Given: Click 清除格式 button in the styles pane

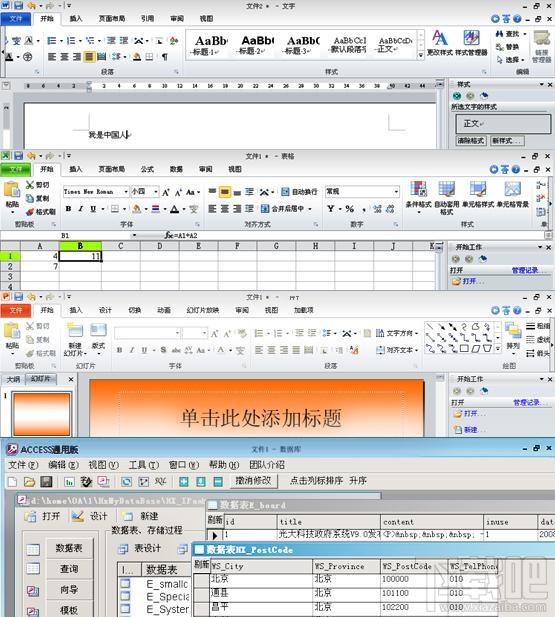Looking at the screenshot, I should coord(471,141).
